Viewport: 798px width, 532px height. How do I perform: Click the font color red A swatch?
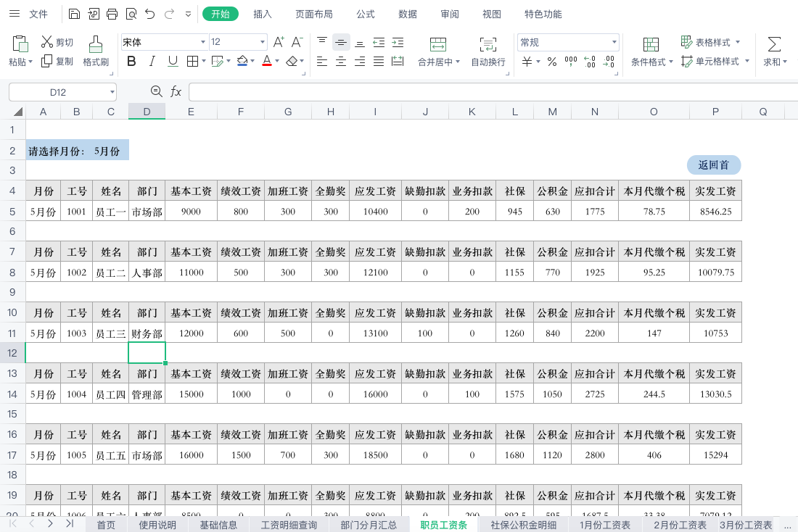[266, 62]
